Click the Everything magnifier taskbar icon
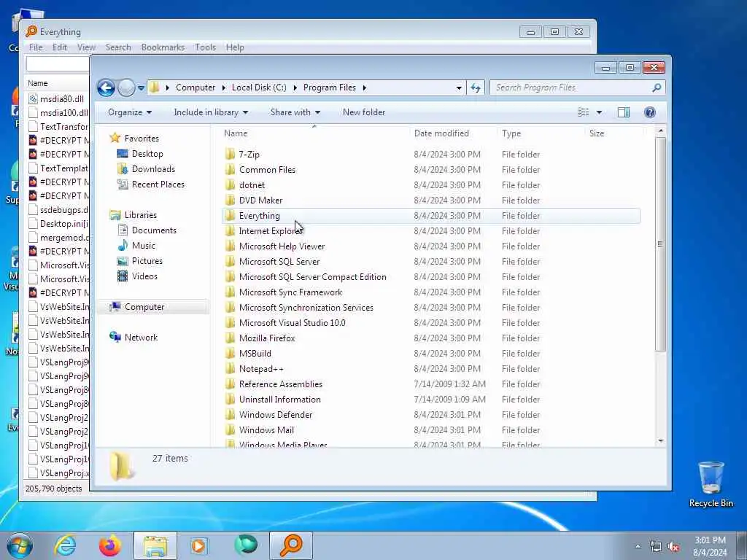 pos(291,545)
